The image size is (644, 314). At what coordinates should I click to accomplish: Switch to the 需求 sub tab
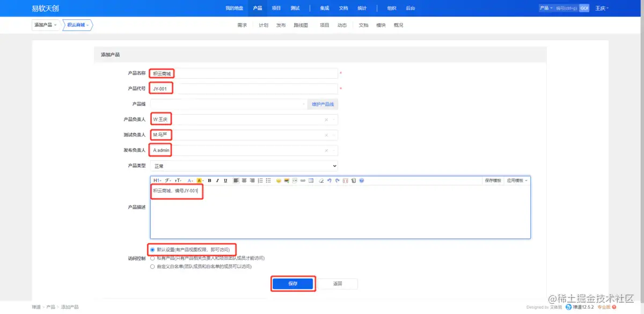pyautogui.click(x=242, y=25)
